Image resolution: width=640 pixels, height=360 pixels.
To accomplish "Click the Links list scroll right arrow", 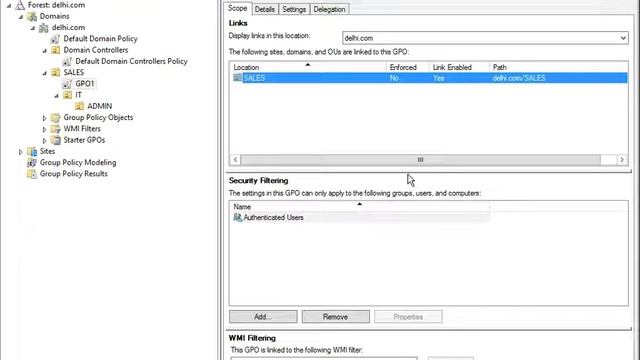I will click(622, 160).
